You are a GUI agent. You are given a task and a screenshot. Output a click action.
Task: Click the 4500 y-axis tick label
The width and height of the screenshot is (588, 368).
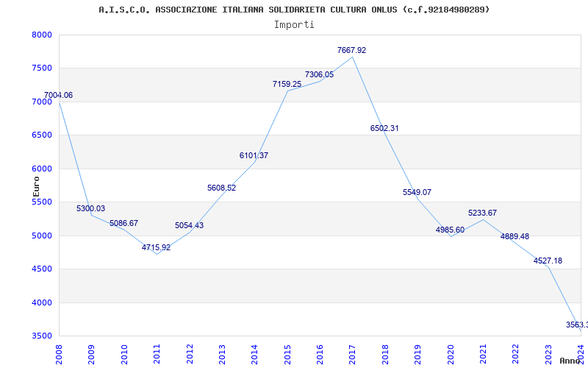coord(42,269)
